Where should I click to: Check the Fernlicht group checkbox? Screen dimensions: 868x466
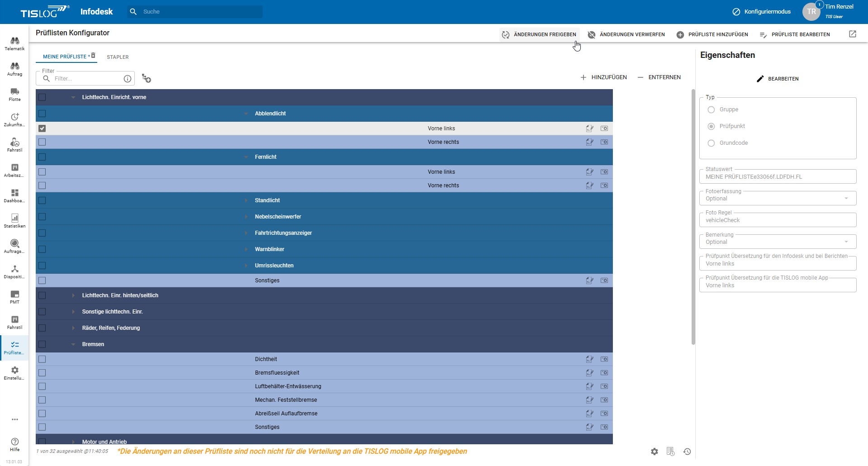(x=42, y=157)
